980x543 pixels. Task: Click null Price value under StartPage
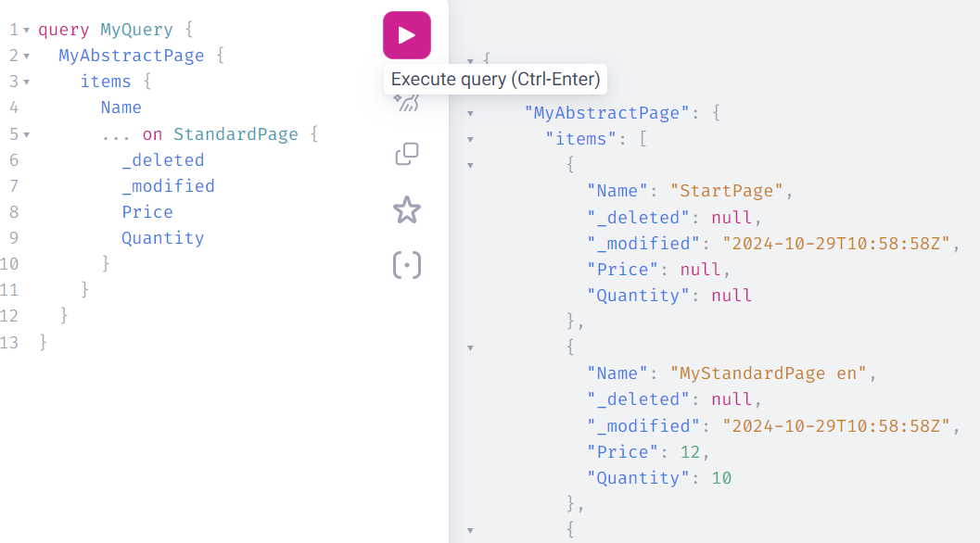(700, 270)
